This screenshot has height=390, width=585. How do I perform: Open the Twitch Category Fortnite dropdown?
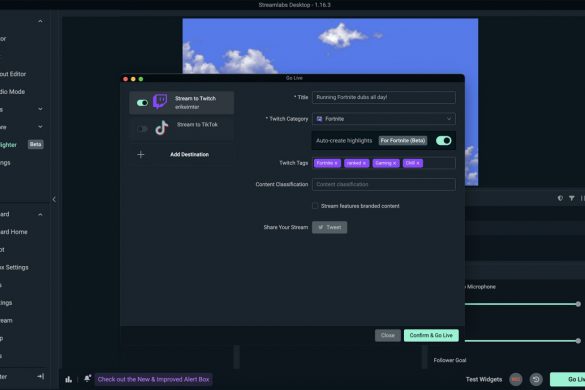(x=384, y=119)
